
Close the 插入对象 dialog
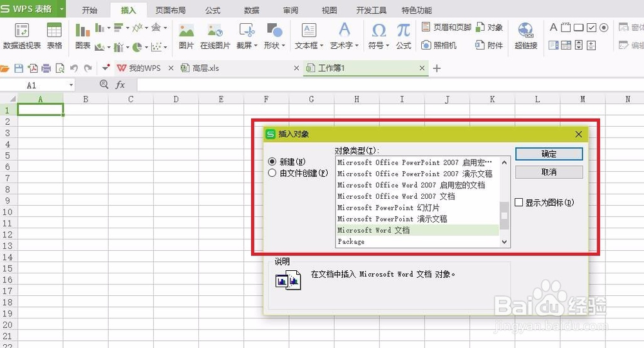(x=579, y=134)
